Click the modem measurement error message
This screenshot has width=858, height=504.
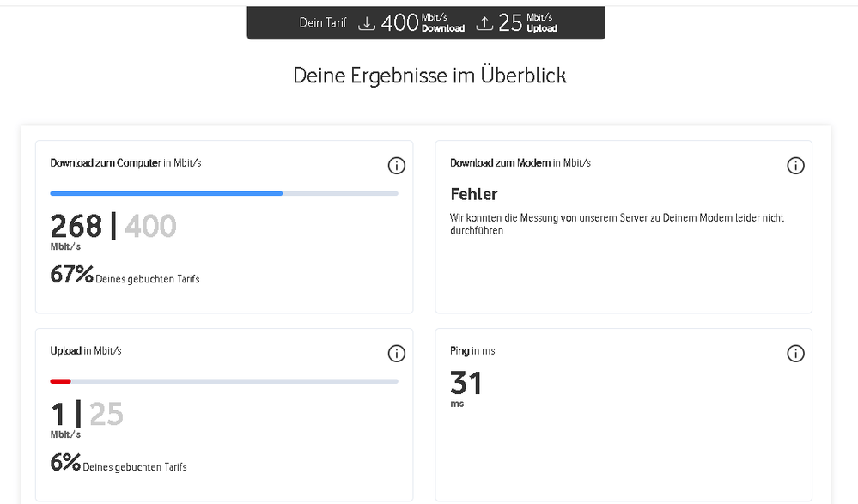617,224
